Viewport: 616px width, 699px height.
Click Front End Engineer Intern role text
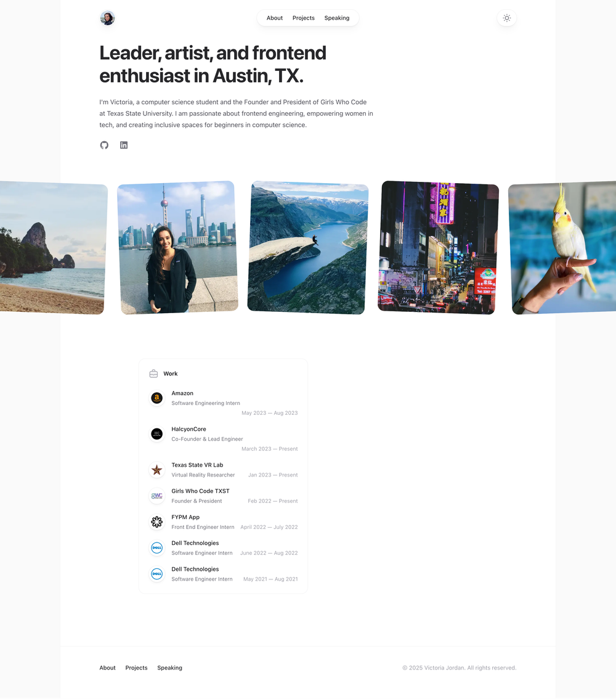coord(203,527)
